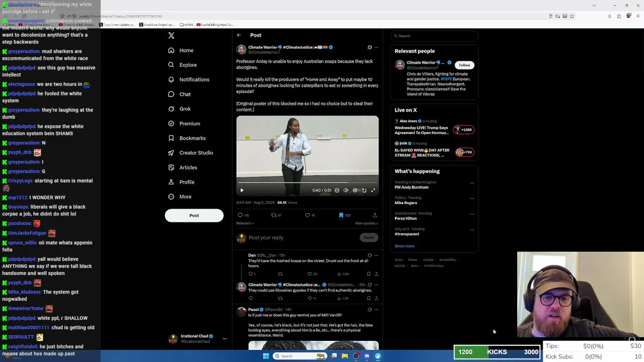Click the X logo in sidebar
This screenshot has width=644, height=362.
point(171,36)
